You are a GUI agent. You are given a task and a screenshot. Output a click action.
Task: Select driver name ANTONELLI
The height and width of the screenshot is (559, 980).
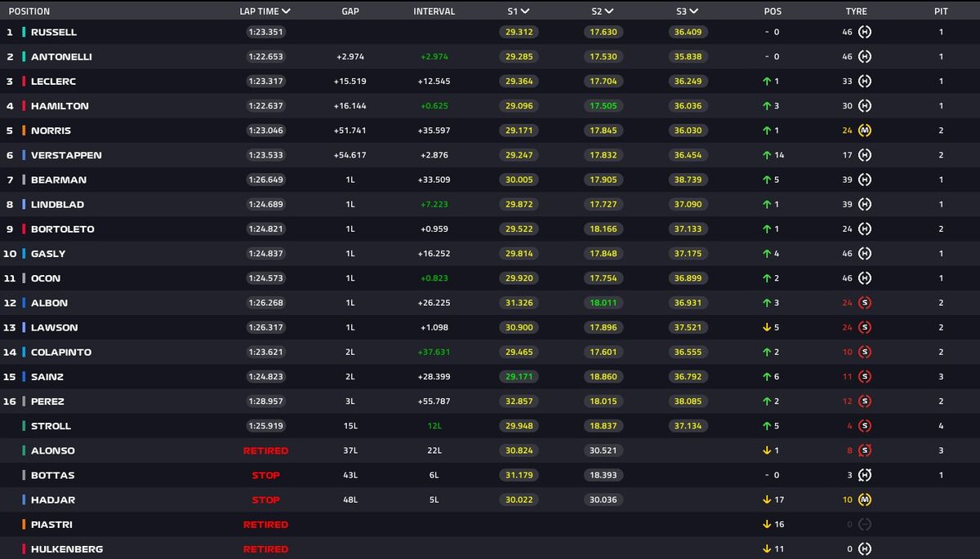coord(61,57)
